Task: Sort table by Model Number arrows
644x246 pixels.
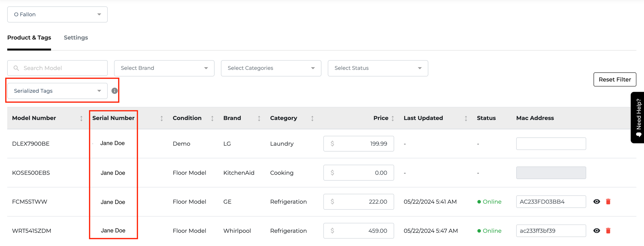Action: tap(81, 118)
